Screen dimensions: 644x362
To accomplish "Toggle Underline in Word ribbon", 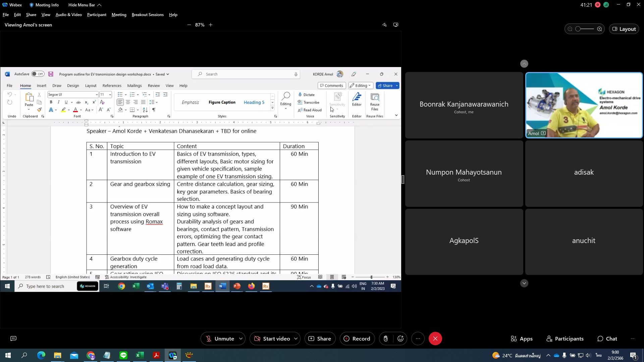I will [x=66, y=102].
